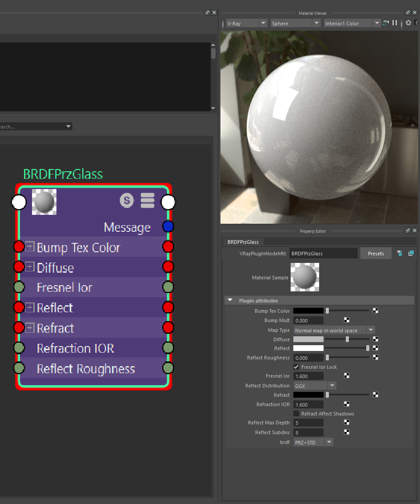Click the Presets button

(376, 253)
